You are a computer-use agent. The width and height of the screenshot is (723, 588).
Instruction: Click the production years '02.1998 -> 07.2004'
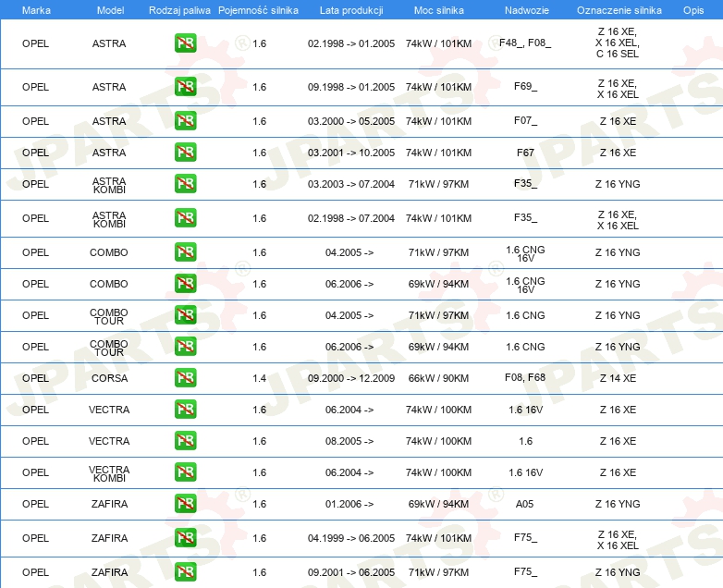351,218
